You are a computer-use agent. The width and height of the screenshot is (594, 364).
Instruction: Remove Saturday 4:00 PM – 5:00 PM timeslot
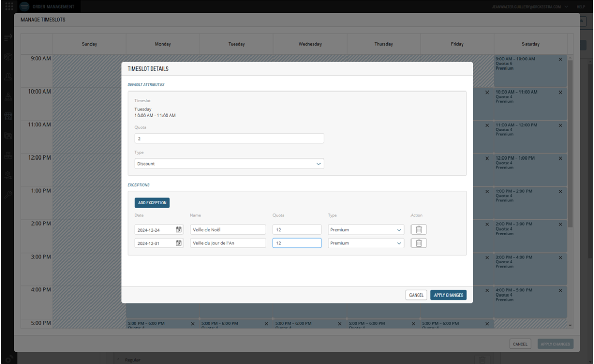pyautogui.click(x=560, y=291)
